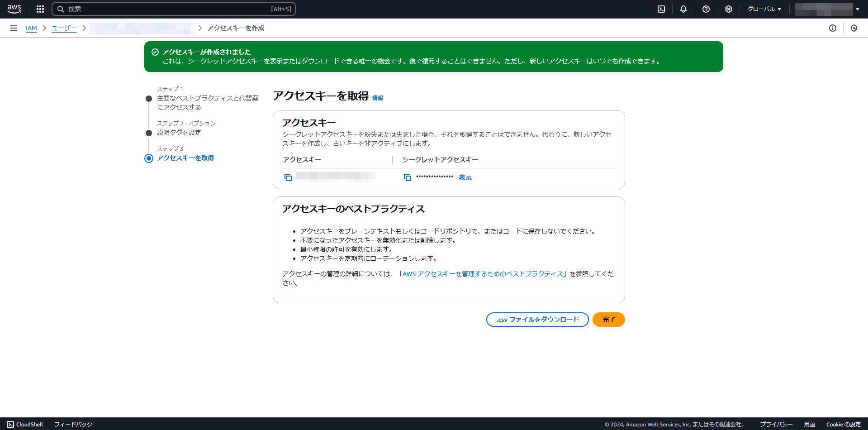Open the services grid menu
The image size is (868, 430).
click(40, 9)
